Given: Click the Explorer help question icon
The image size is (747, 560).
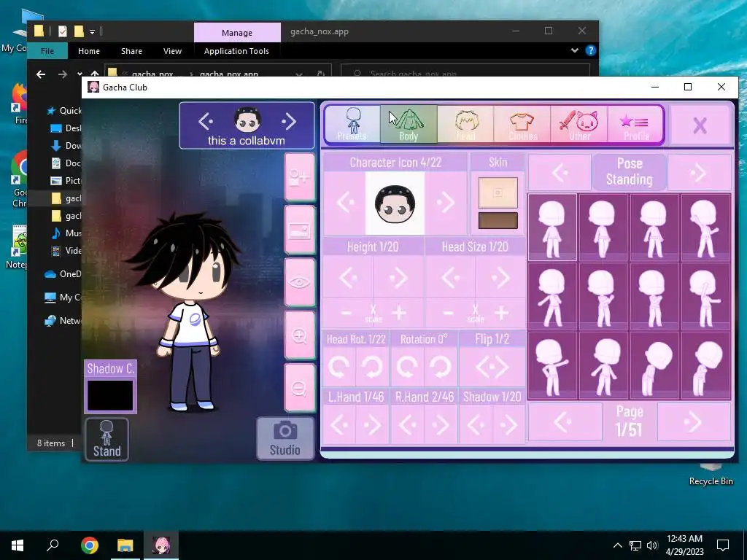Looking at the screenshot, I should click(x=591, y=50).
